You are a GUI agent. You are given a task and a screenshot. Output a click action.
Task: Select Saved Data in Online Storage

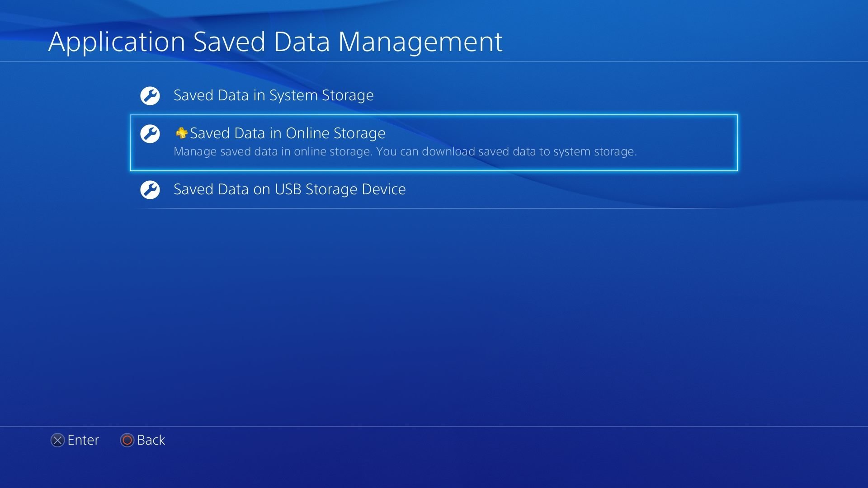[x=288, y=133]
